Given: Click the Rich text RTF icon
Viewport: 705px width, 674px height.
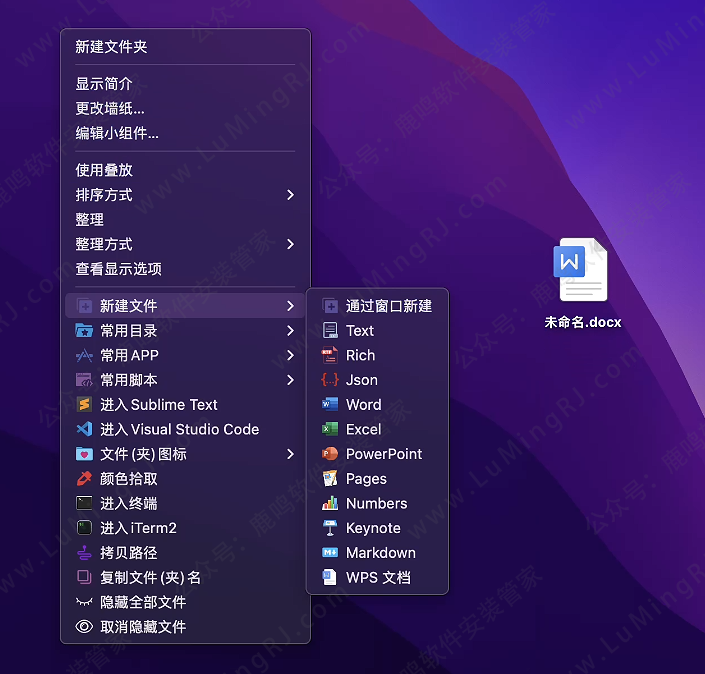Looking at the screenshot, I should coord(330,356).
